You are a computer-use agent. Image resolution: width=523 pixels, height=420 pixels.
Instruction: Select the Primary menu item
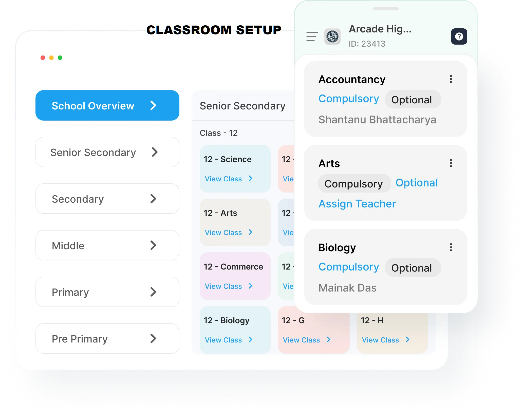coord(107,292)
